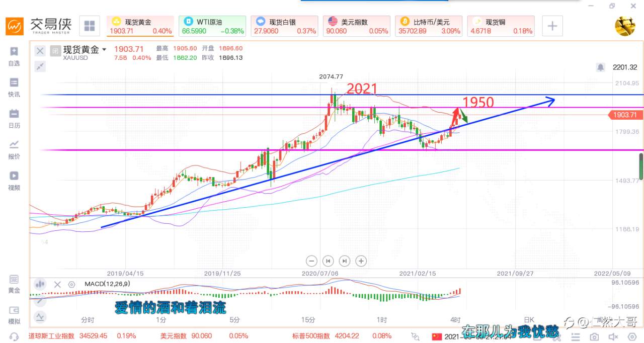Open the MACD indicator chart type icon
This screenshot has width=644, height=343.
click(x=40, y=284)
